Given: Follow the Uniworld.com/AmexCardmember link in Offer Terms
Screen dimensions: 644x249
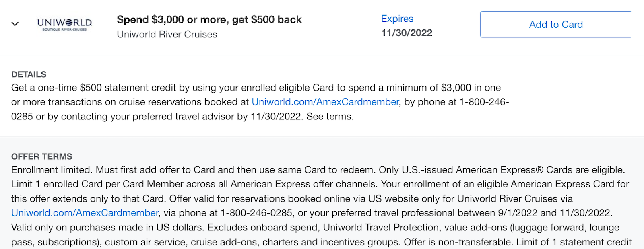Looking at the screenshot, I should (x=85, y=213).
